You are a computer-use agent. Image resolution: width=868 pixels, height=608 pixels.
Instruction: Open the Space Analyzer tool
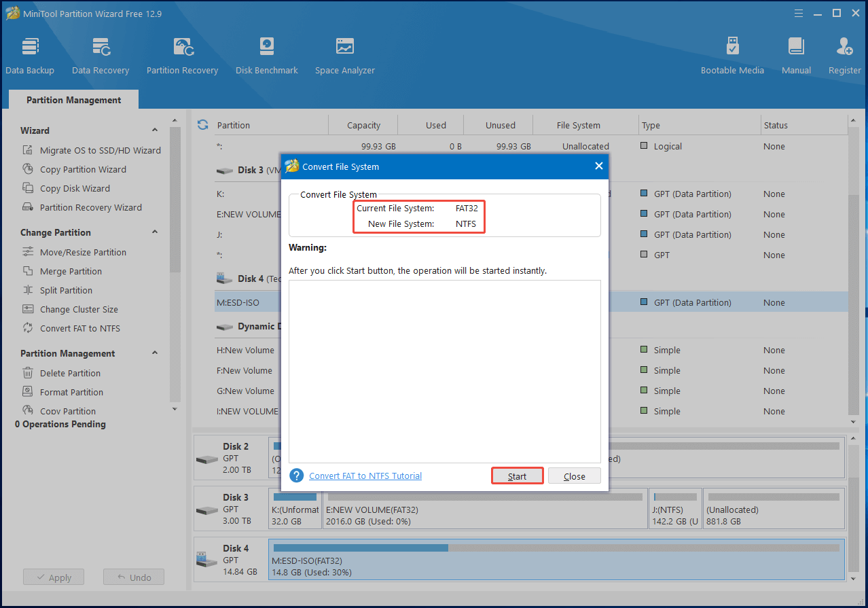coord(345,56)
